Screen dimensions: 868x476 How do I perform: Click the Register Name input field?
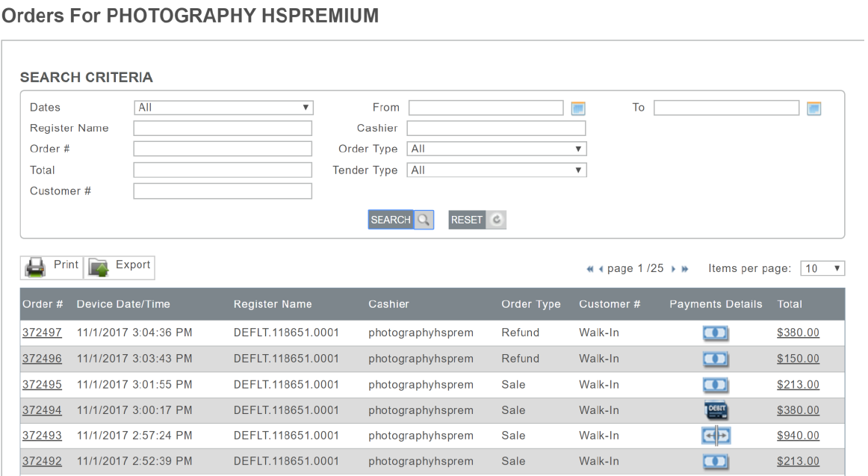pyautogui.click(x=223, y=129)
